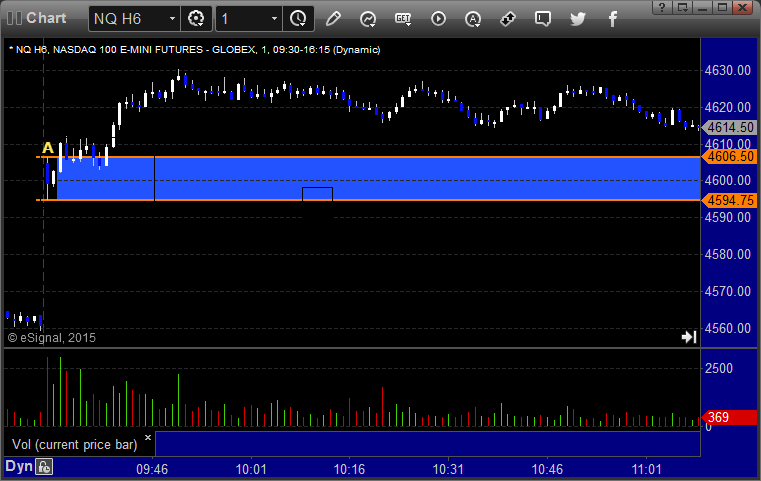Click the play replay icon
The image size is (761, 481).
pyautogui.click(x=438, y=19)
